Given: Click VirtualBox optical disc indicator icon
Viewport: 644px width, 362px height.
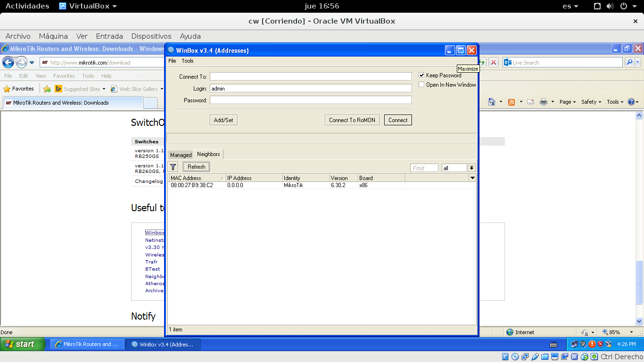Looking at the screenshot, I should pyautogui.click(x=515, y=357).
